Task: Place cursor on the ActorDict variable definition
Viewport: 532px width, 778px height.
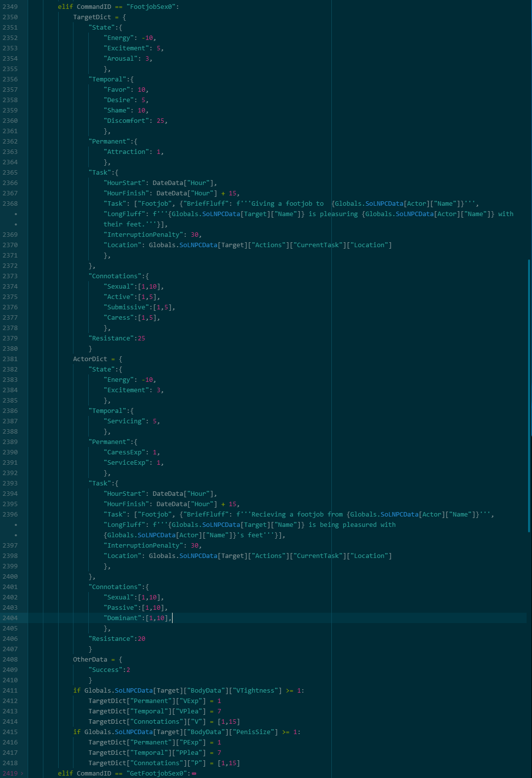Action: coord(90,359)
